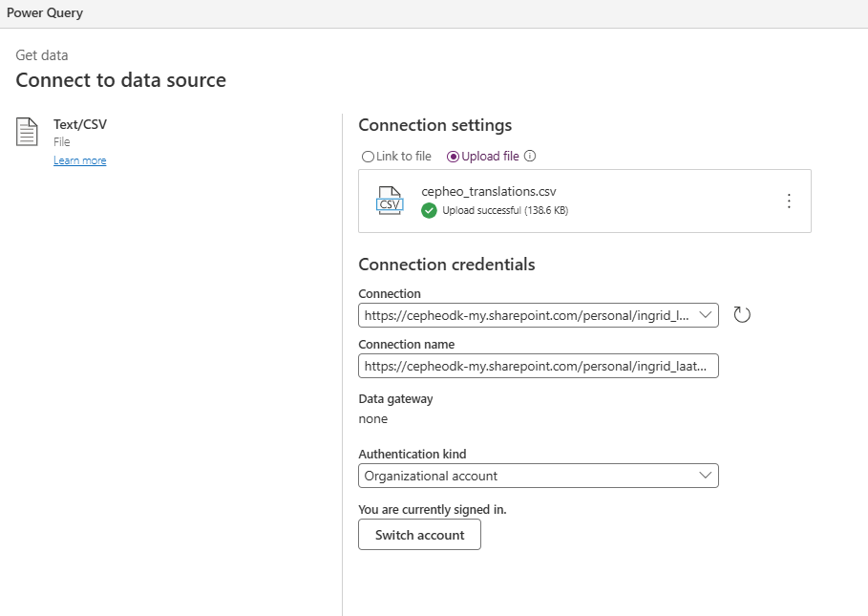Click the Text/CSV connector label
The height and width of the screenshot is (616, 868).
click(80, 124)
